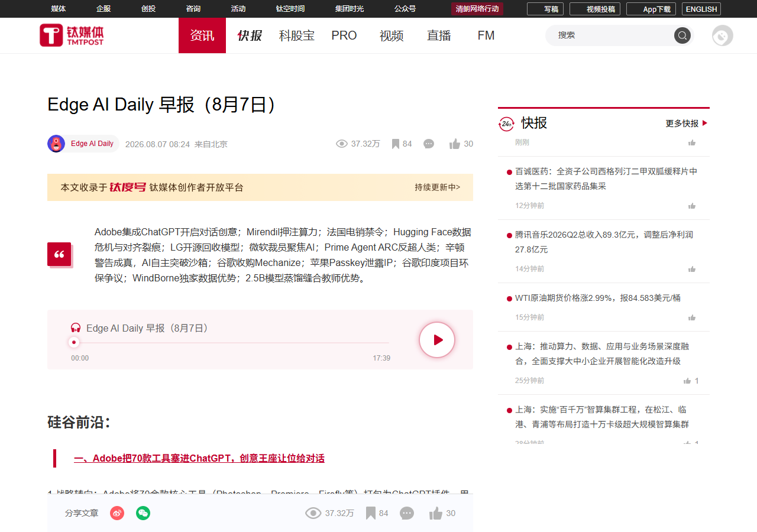This screenshot has height=532, width=757.
Task: Click the Edge AI Daily author avatar
Action: click(x=56, y=144)
